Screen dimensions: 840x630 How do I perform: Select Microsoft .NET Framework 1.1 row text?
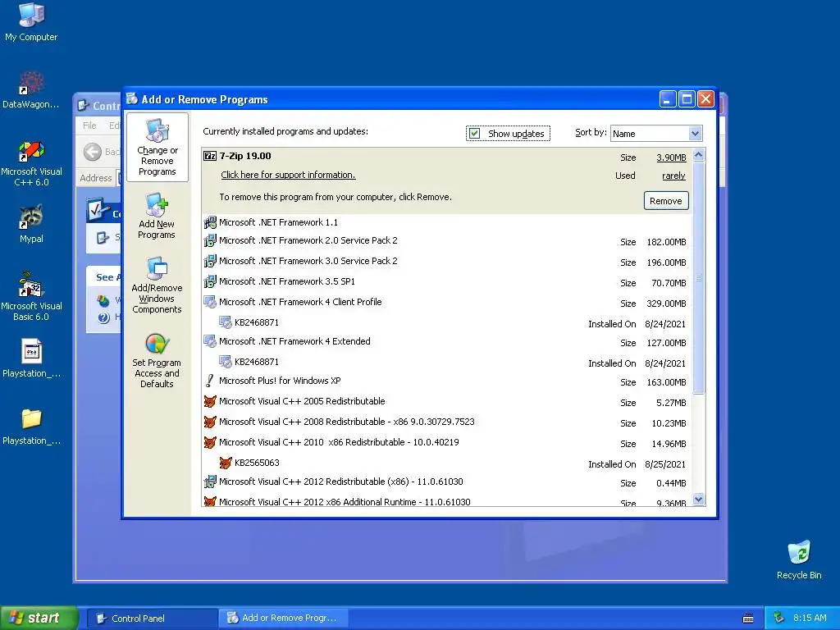279,222
